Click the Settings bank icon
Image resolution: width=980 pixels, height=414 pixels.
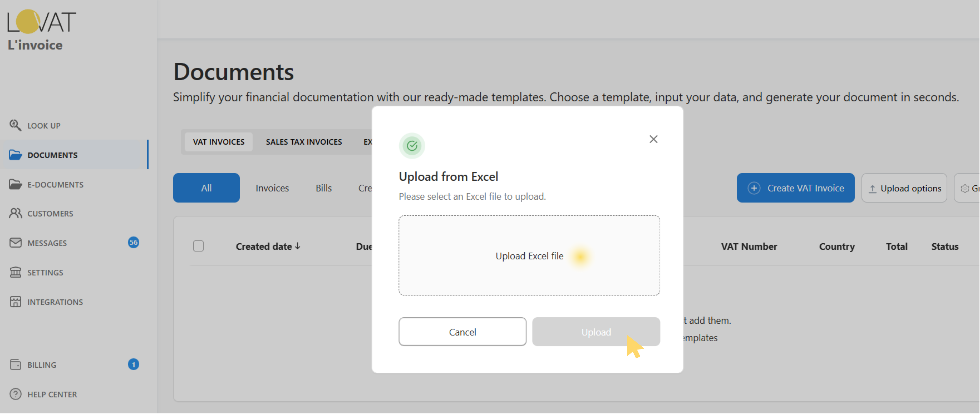[15, 272]
